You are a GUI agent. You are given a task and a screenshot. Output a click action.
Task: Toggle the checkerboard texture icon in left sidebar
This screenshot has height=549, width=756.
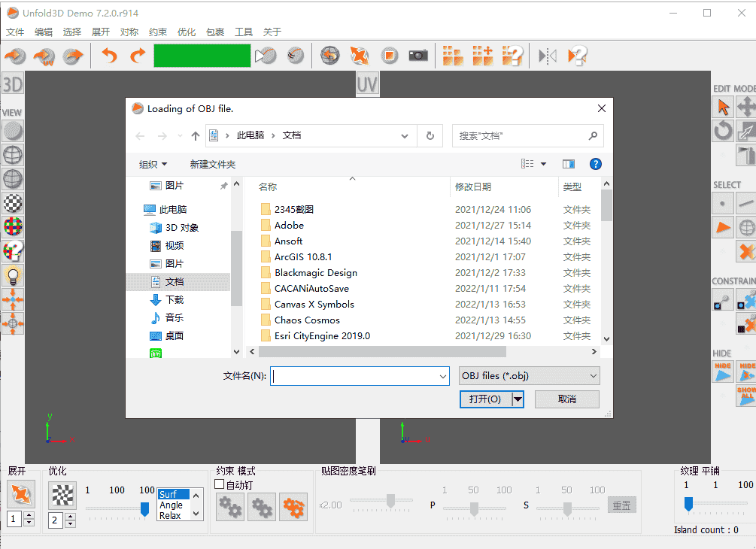(x=13, y=203)
